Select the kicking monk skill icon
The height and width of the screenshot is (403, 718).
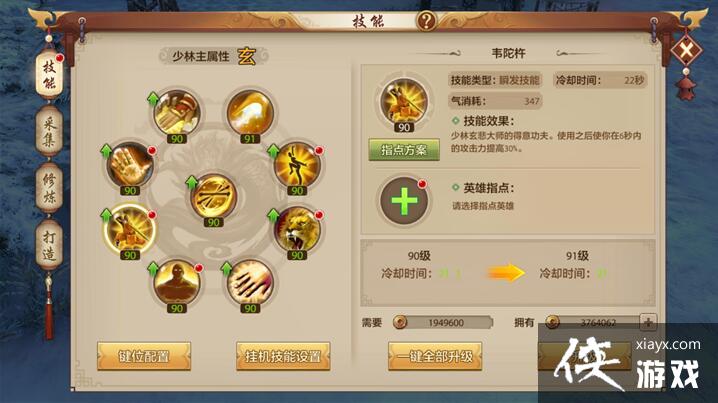pyautogui.click(x=297, y=165)
